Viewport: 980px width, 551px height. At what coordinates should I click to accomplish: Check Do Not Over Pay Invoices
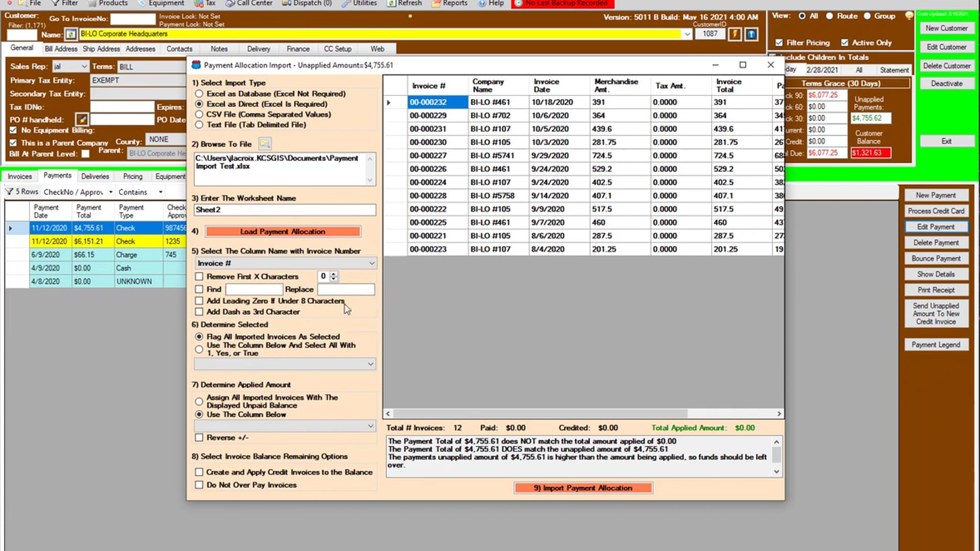tap(199, 485)
